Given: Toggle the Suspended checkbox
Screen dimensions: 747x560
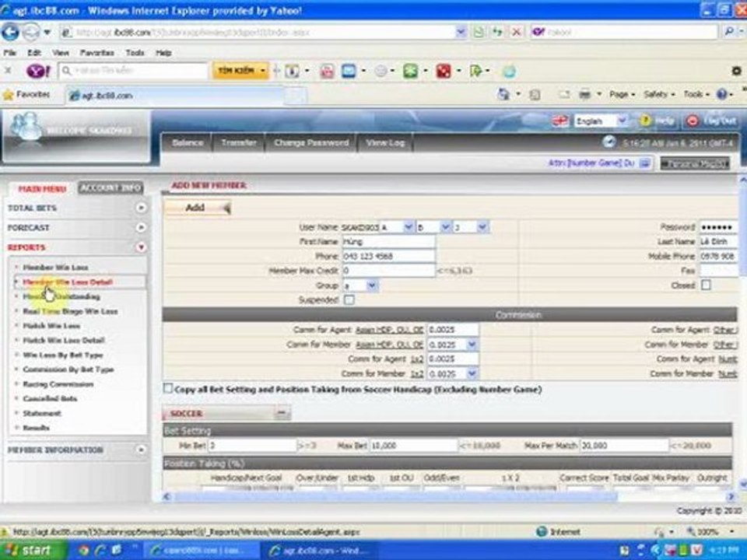Looking at the screenshot, I should pyautogui.click(x=349, y=300).
